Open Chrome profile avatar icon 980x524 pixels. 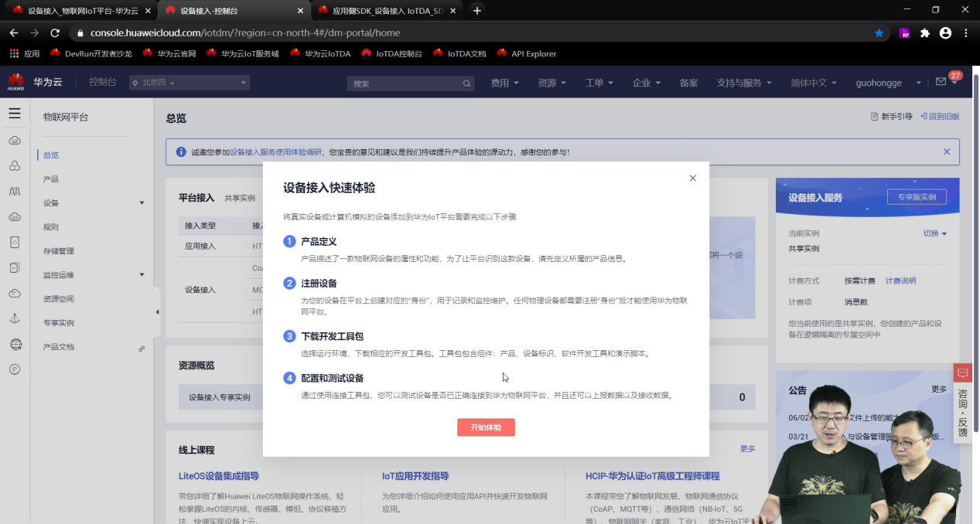pos(945,33)
